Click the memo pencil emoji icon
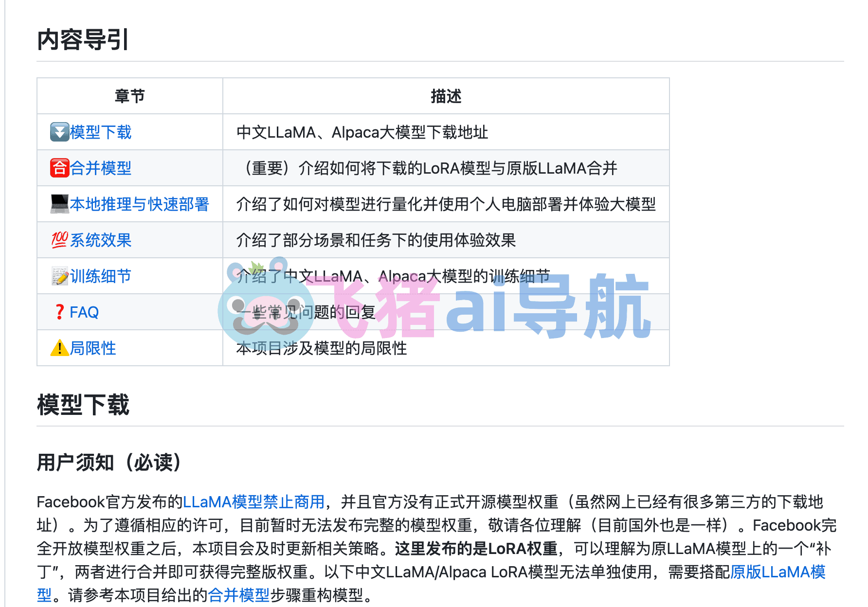Image resolution: width=868 pixels, height=607 pixels. click(x=59, y=276)
